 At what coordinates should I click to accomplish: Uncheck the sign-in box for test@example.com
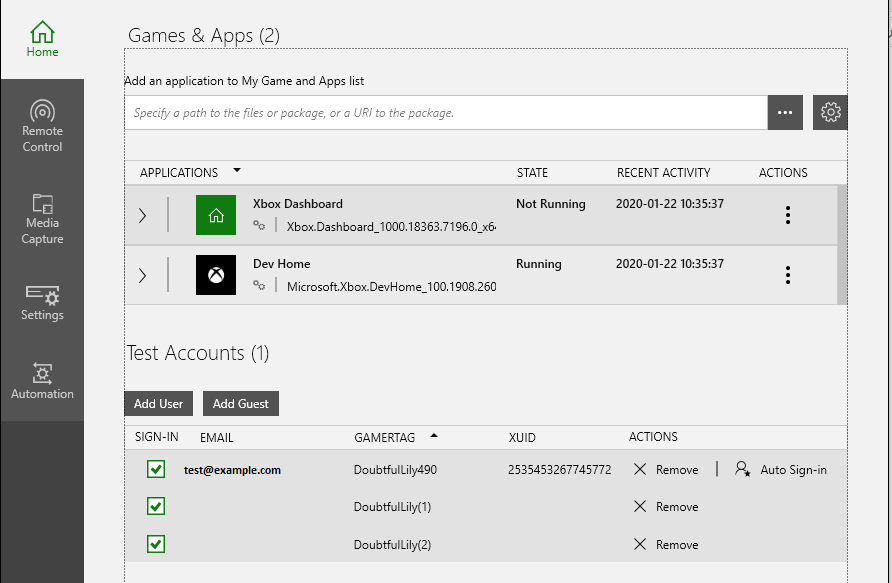tap(156, 469)
